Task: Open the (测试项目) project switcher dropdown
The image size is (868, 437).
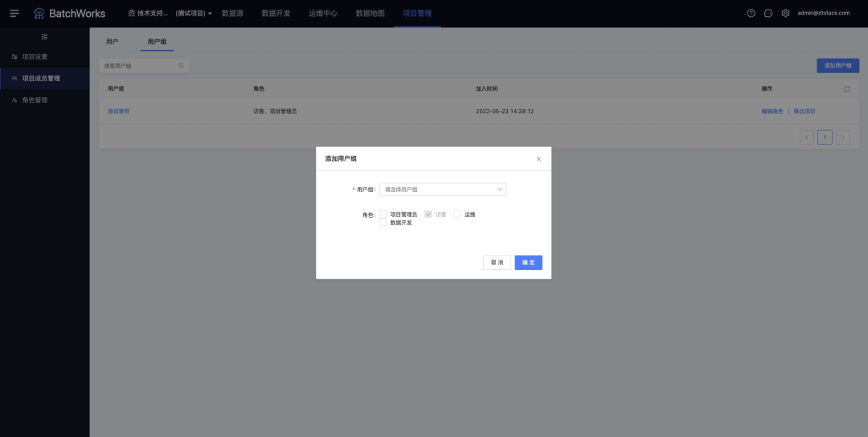Action: (x=194, y=14)
